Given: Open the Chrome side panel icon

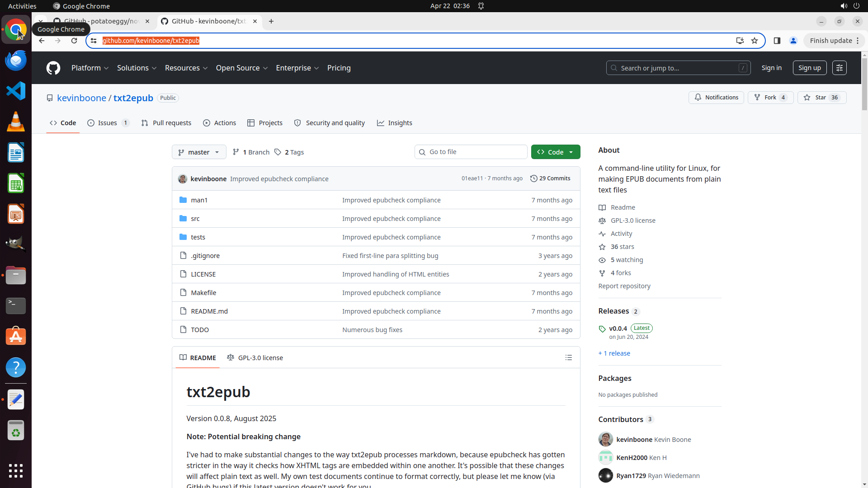Looking at the screenshot, I should 777,41.
